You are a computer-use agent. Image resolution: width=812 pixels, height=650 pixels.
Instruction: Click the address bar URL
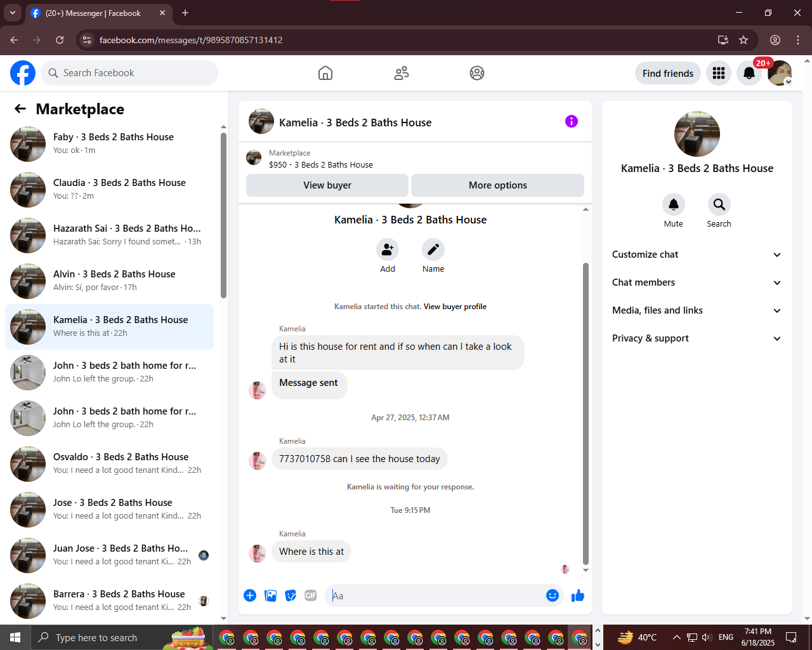pyautogui.click(x=191, y=40)
